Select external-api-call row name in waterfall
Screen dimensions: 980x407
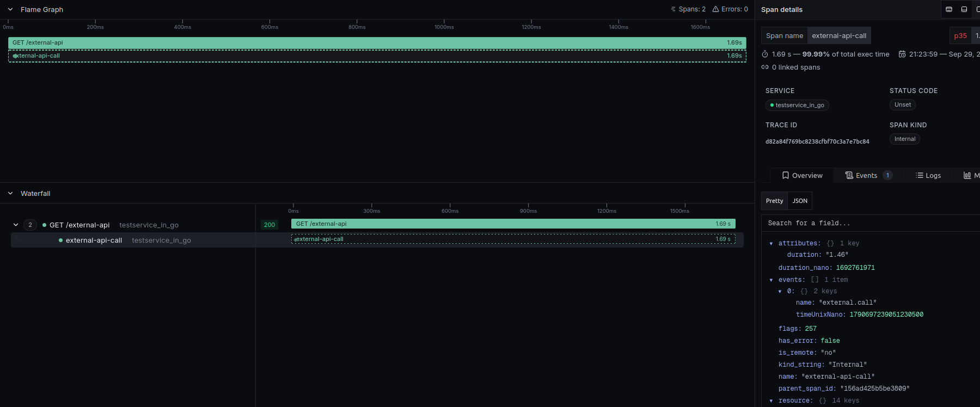click(94, 240)
